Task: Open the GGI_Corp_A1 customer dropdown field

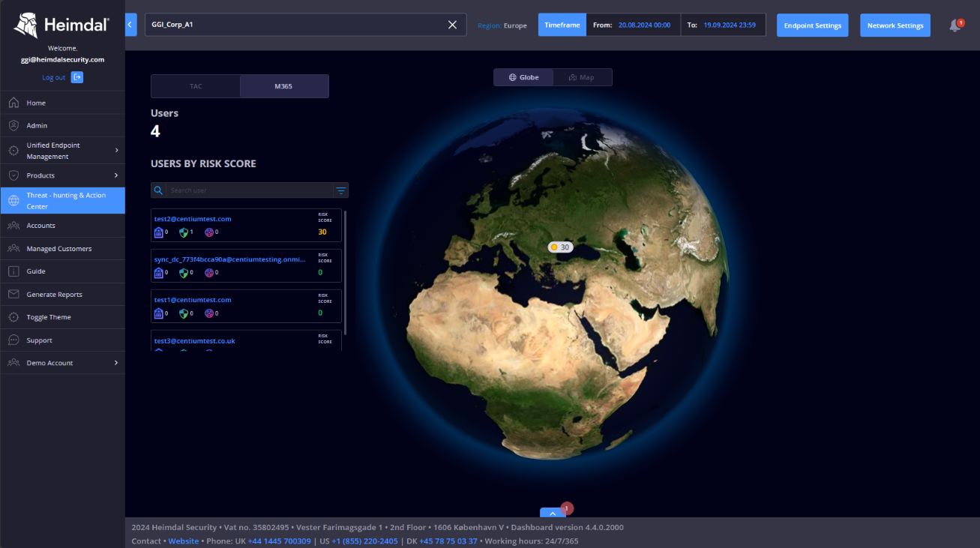Action: click(305, 25)
